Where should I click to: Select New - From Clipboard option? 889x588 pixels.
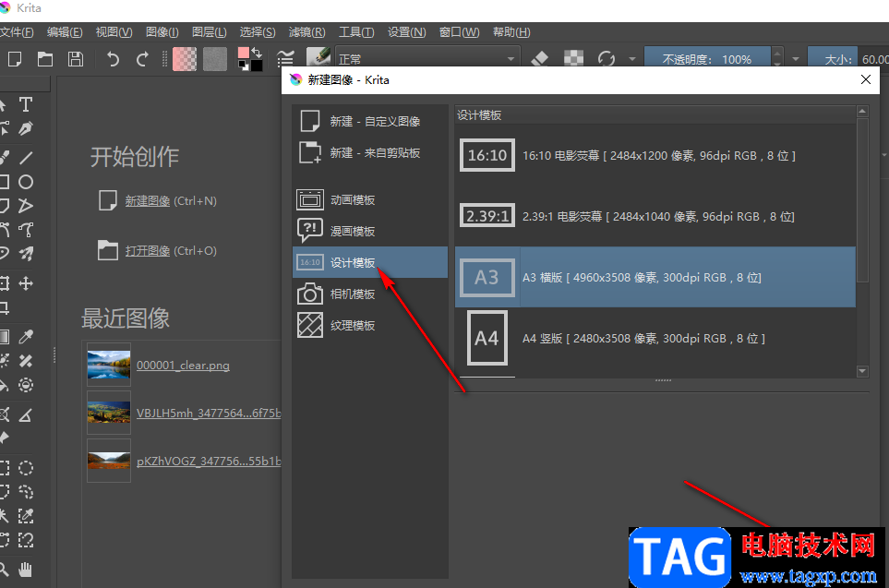pyautogui.click(x=370, y=152)
